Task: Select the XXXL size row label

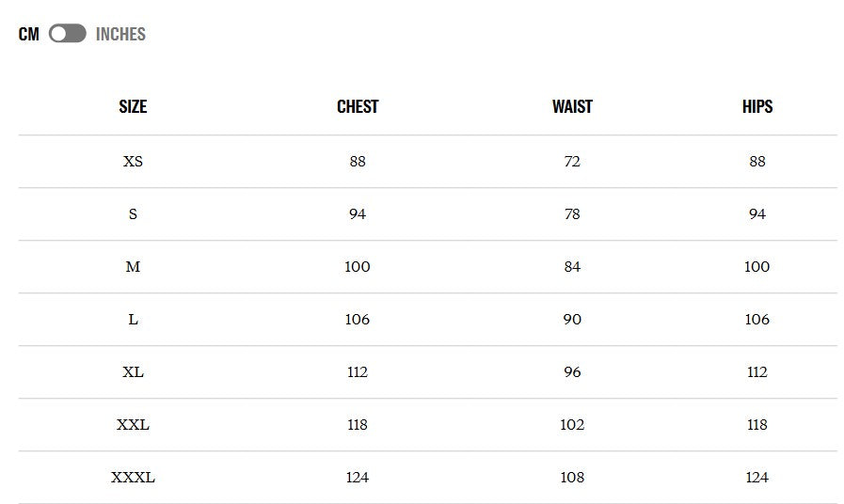Action: pos(133,478)
